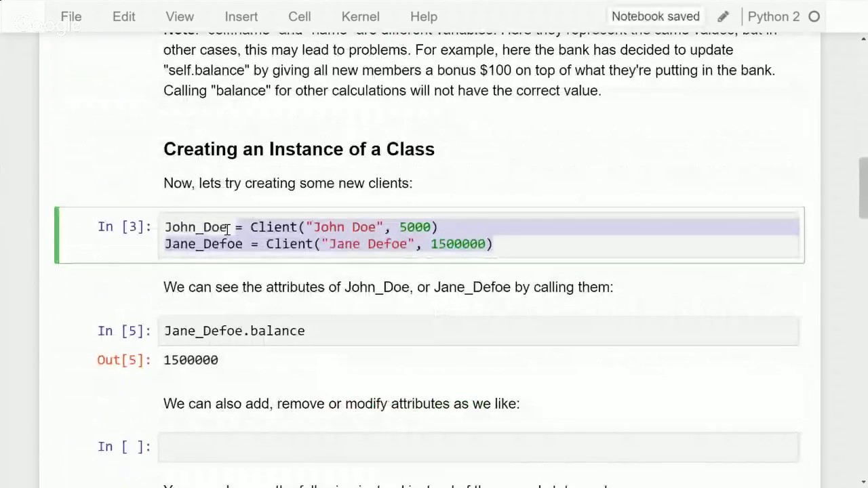868x488 pixels.
Task: Click the In [5] prompt label
Action: (124, 331)
